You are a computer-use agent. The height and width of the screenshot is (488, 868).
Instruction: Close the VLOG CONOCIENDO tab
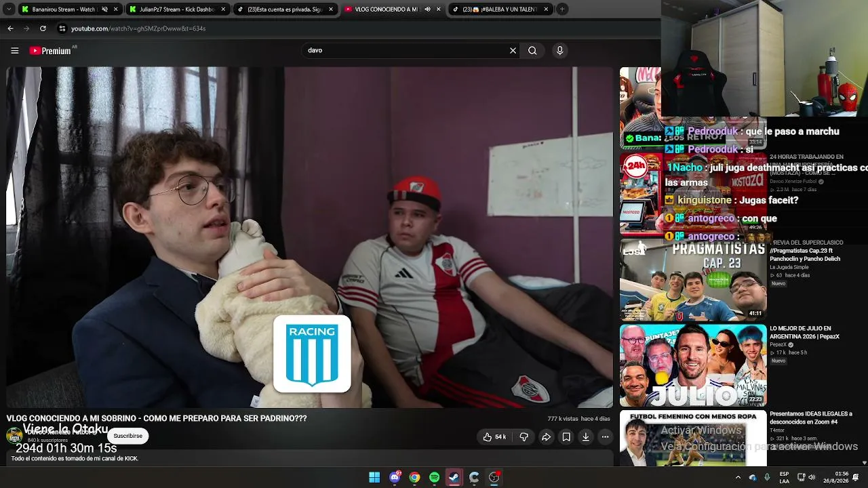(438, 9)
